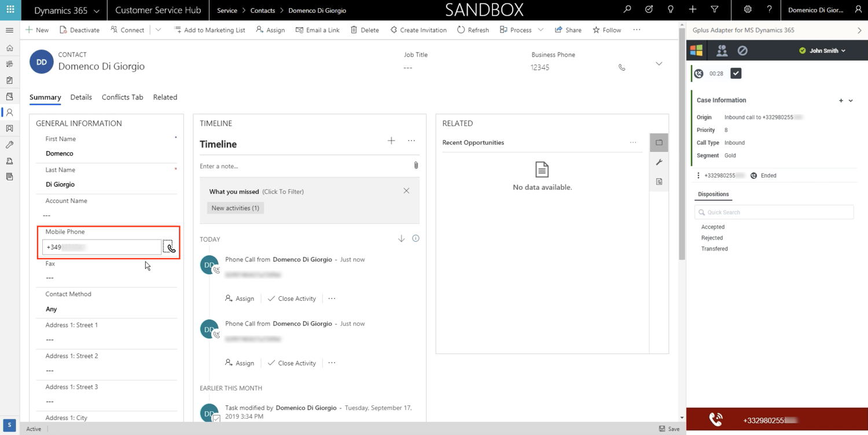The image size is (868, 435).
Task: Open the help question mark icon
Action: pyautogui.click(x=769, y=10)
